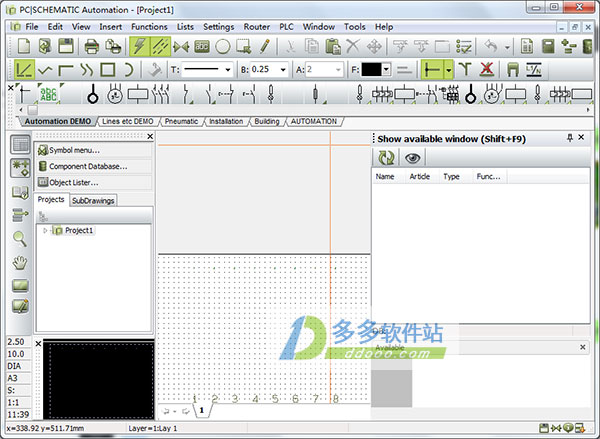
Task: Click the symbol bar horizontal scrollbar thumb
Action: coord(33,110)
